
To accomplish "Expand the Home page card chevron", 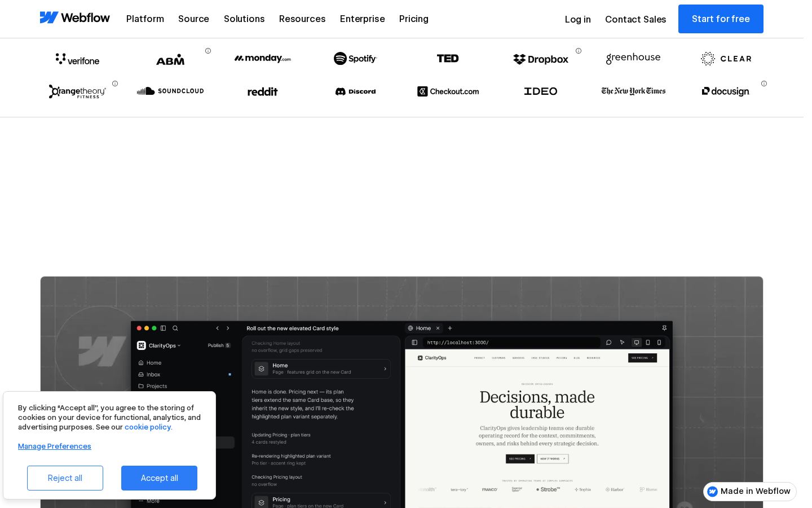I will 385,369.
